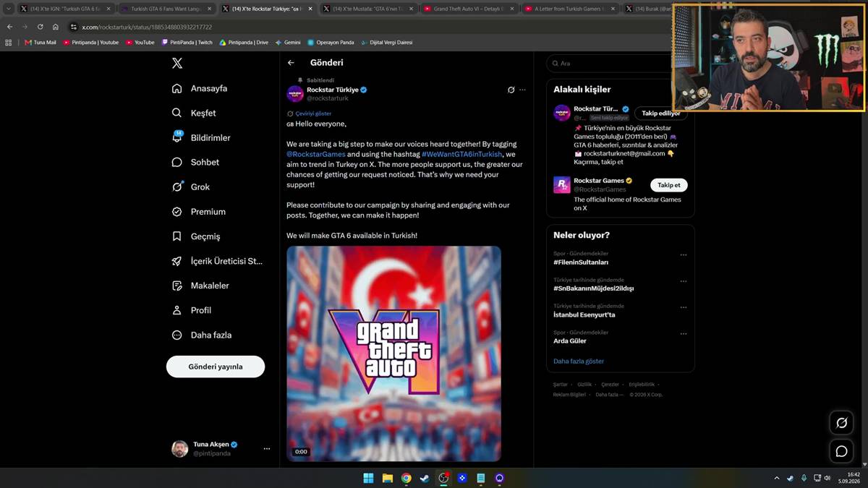Switch to X'te IGN Turkish GTA 6 tab

[66, 9]
